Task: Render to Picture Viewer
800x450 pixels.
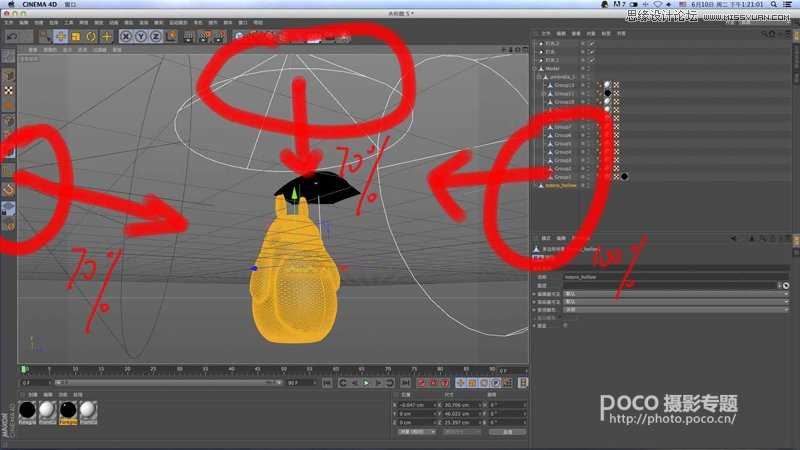Action: pos(204,36)
